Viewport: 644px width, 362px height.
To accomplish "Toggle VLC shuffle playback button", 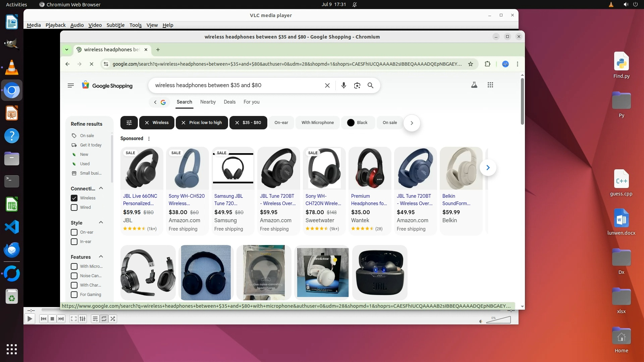I will click(113, 319).
